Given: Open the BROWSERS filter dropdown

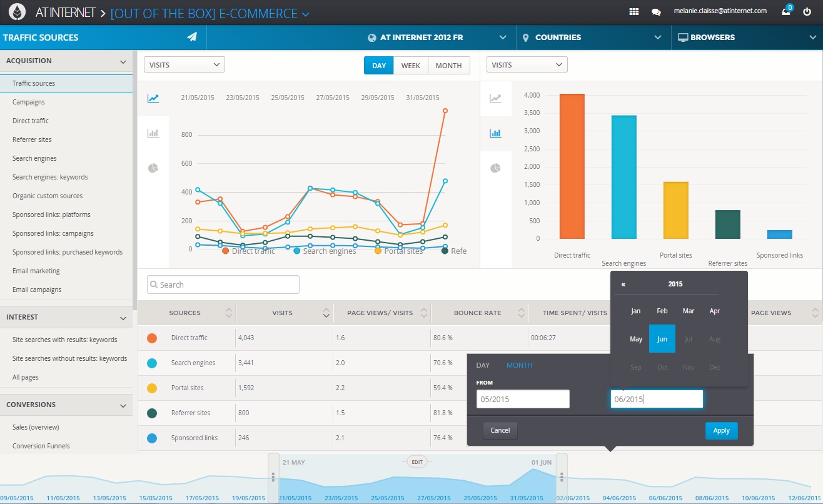Looking at the screenshot, I should [x=747, y=38].
